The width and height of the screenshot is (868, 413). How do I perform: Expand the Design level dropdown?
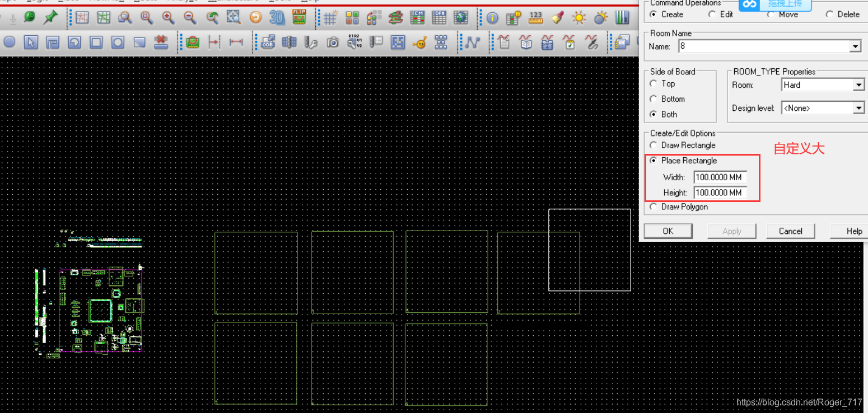(x=859, y=108)
